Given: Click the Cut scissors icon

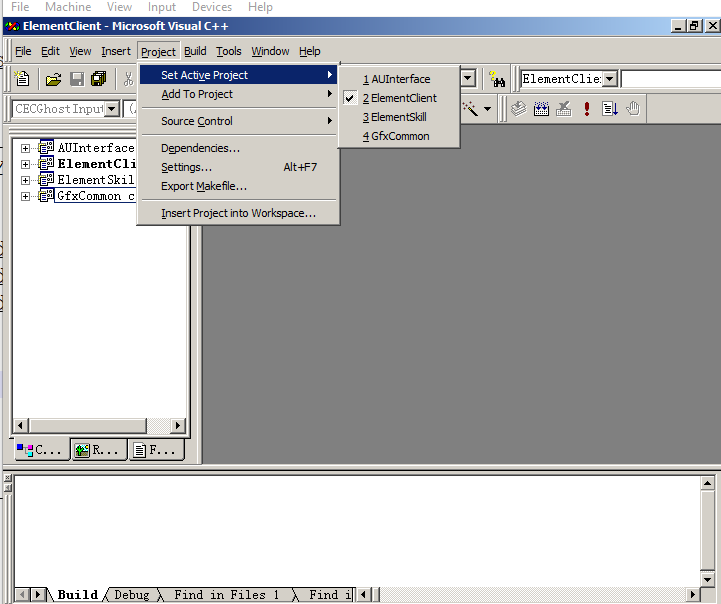Looking at the screenshot, I should click(128, 79).
